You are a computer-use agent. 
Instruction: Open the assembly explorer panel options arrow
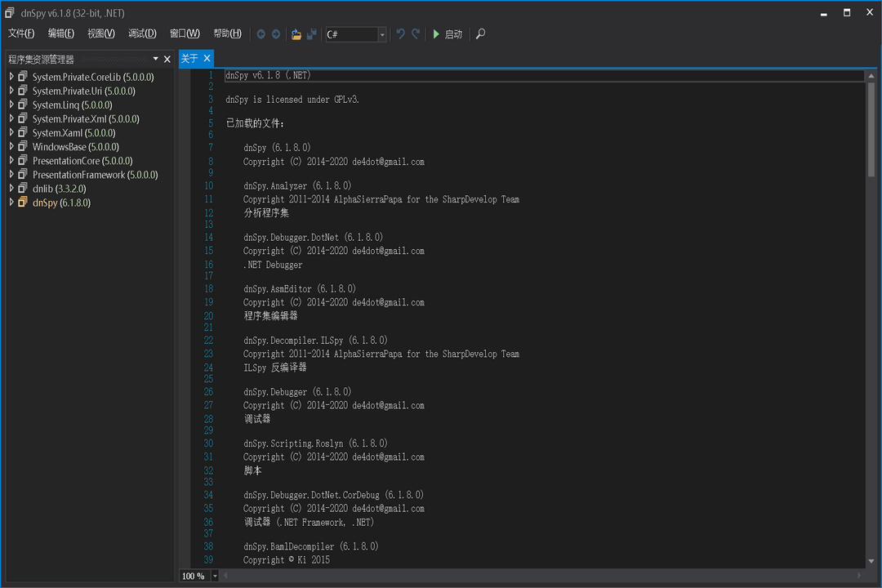pos(154,58)
